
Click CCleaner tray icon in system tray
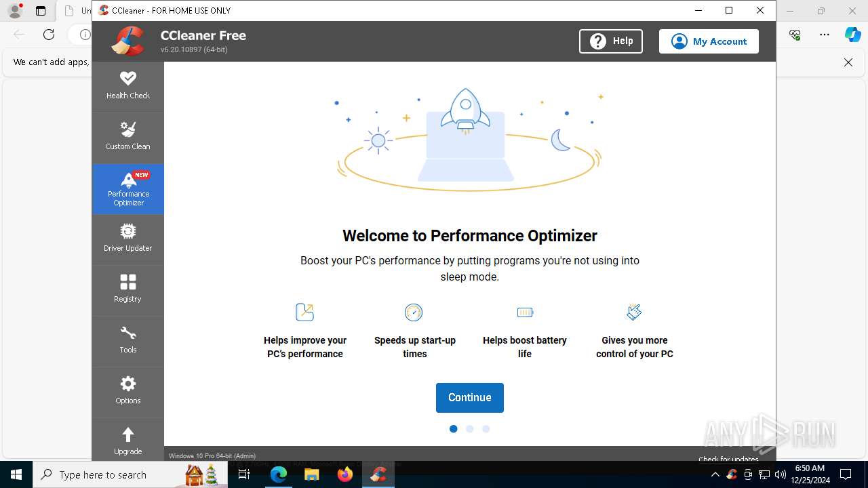tap(732, 475)
